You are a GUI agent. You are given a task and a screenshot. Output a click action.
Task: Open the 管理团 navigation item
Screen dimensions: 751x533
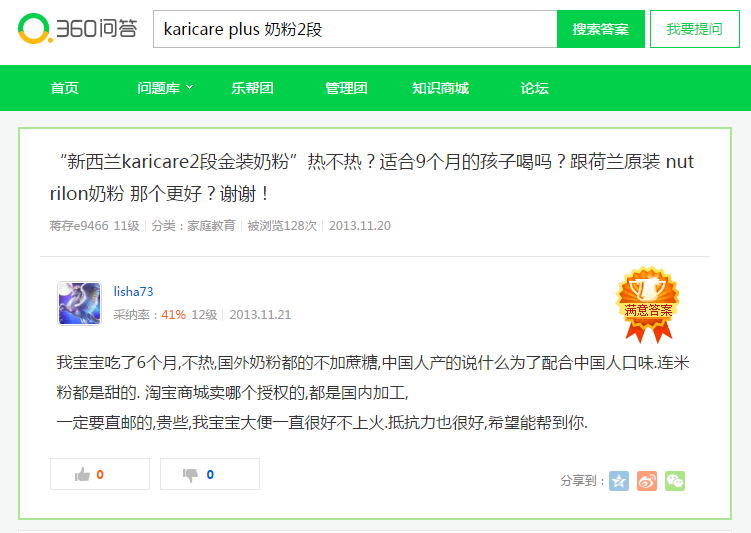(346, 88)
